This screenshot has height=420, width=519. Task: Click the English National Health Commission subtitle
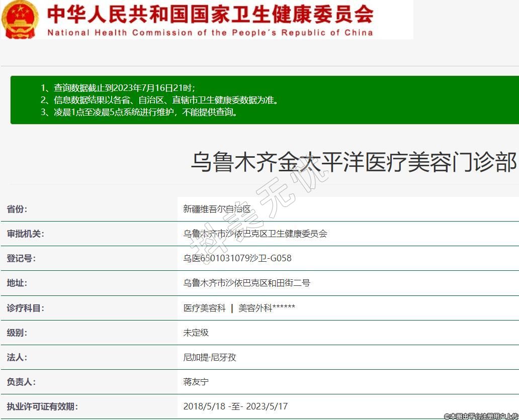pos(210,33)
